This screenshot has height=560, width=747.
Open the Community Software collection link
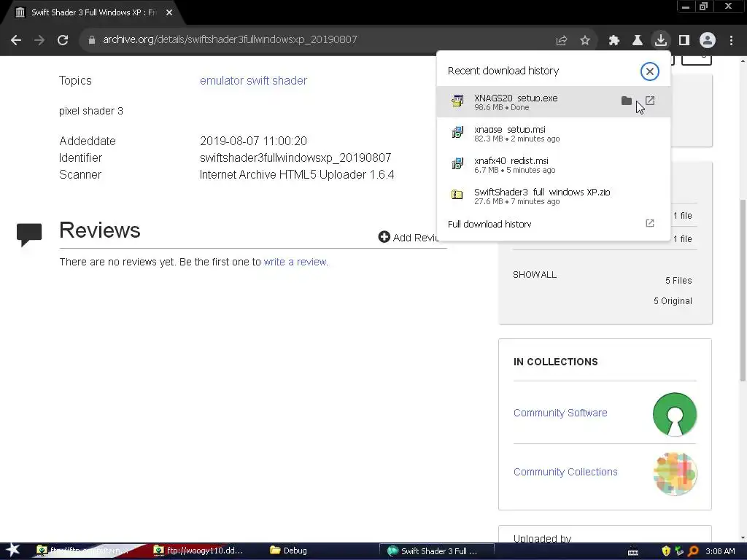pyautogui.click(x=560, y=413)
